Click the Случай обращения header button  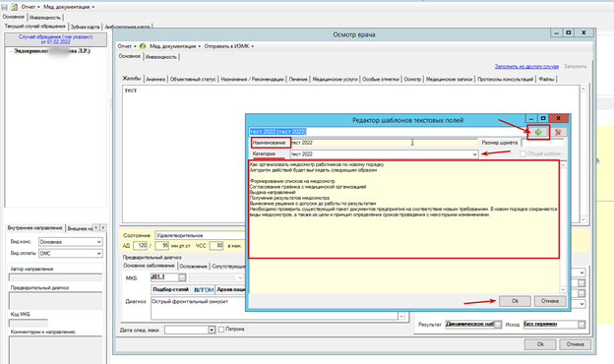[55, 39]
